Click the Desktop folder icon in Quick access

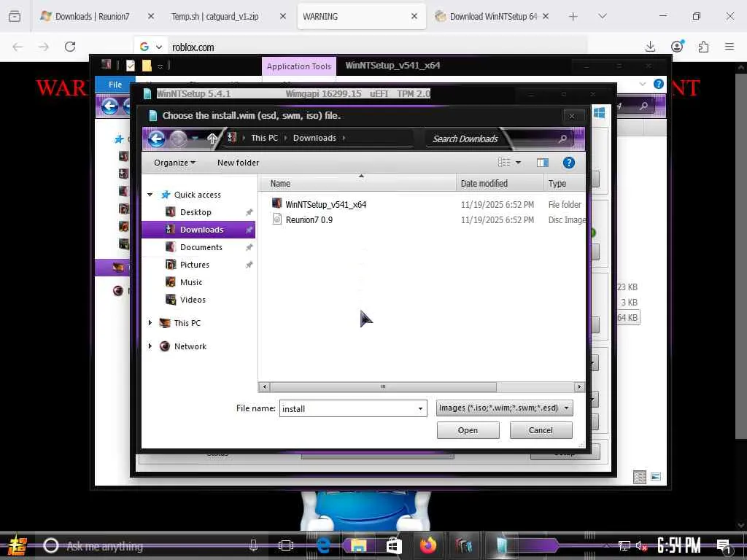click(171, 212)
